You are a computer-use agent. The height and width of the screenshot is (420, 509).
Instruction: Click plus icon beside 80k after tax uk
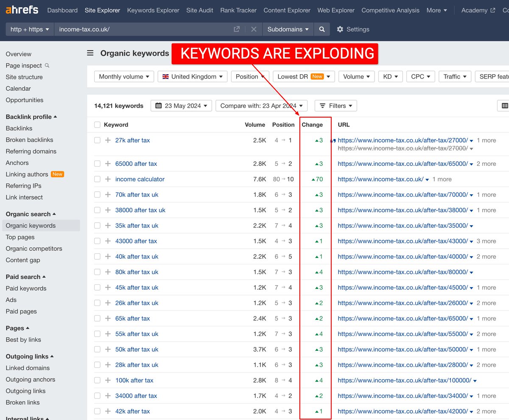(x=108, y=272)
